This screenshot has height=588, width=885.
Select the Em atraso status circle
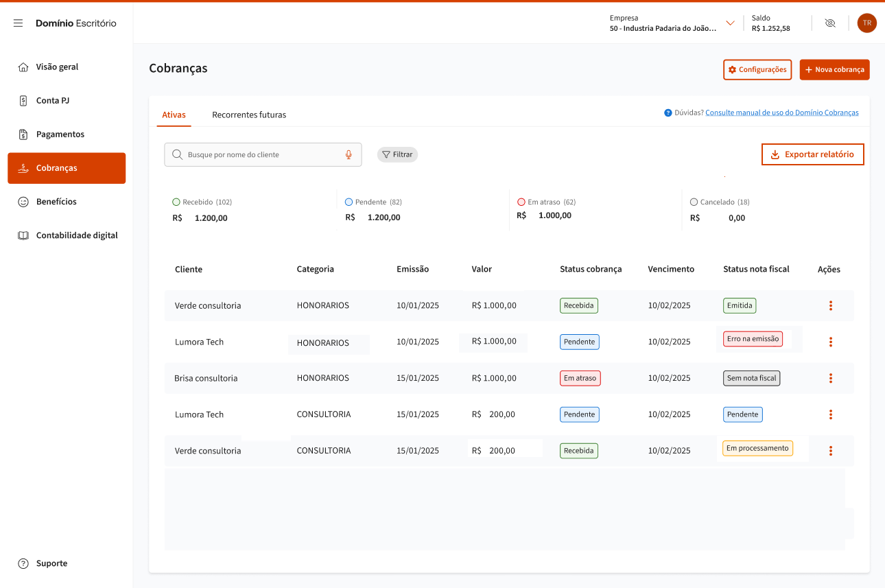521,202
